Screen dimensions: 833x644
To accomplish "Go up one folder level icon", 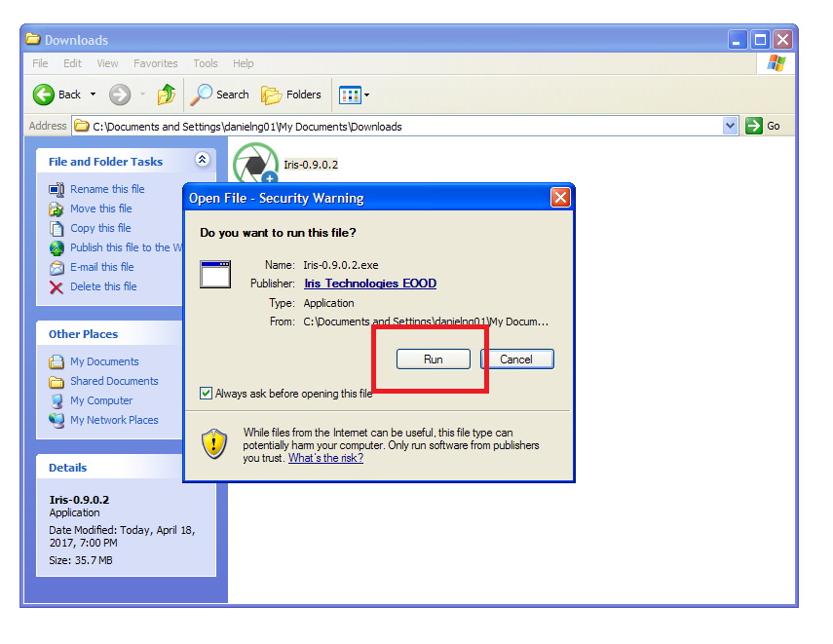I will (x=167, y=95).
